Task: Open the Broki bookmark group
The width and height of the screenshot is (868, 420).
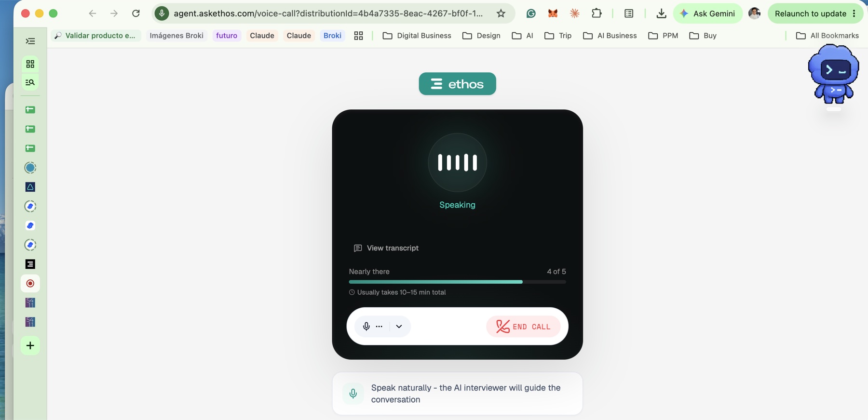Action: (x=332, y=36)
